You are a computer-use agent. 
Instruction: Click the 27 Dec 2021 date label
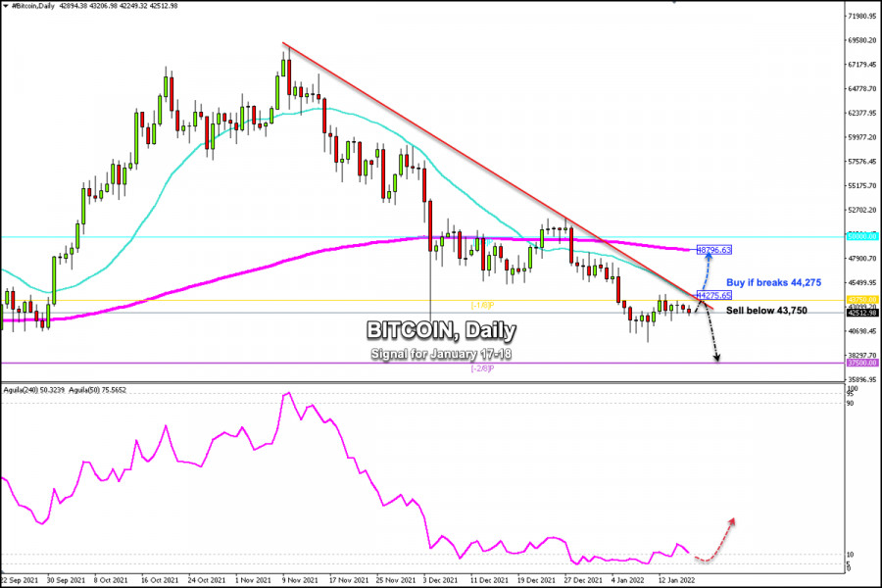coord(583,580)
